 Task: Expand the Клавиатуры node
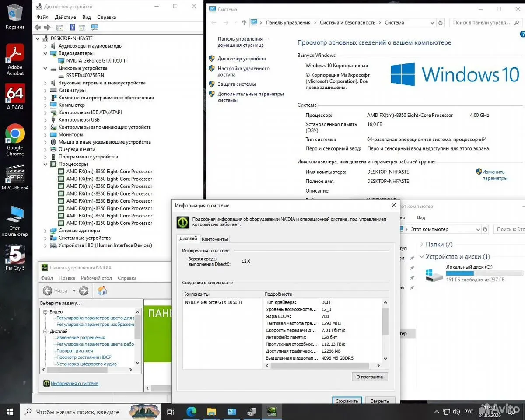(45, 90)
